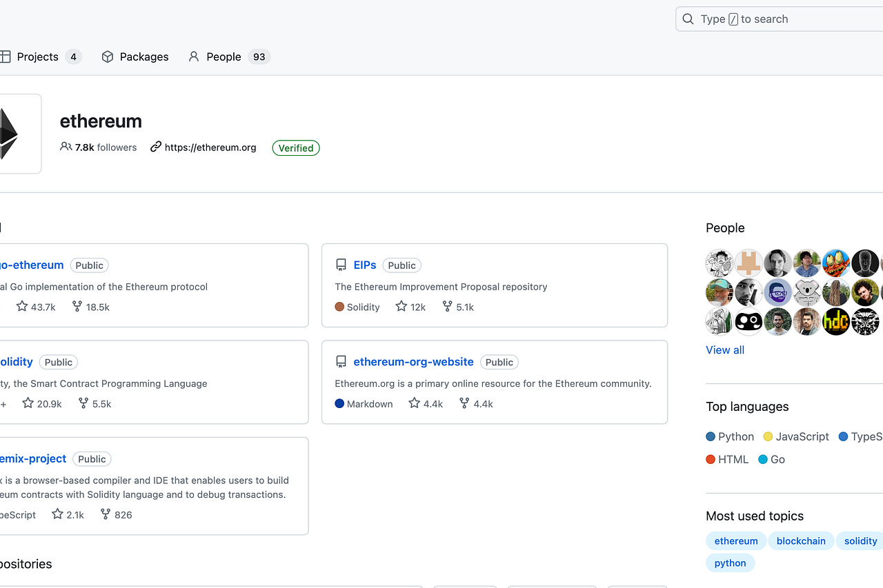Image resolution: width=883 pixels, height=588 pixels.
Task: Open first member avatar with cartoon sketch
Action: 720,263
